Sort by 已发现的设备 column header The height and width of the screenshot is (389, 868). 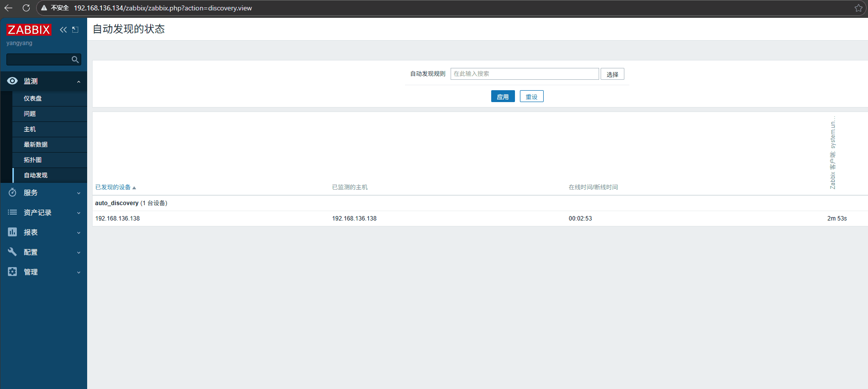pos(115,187)
